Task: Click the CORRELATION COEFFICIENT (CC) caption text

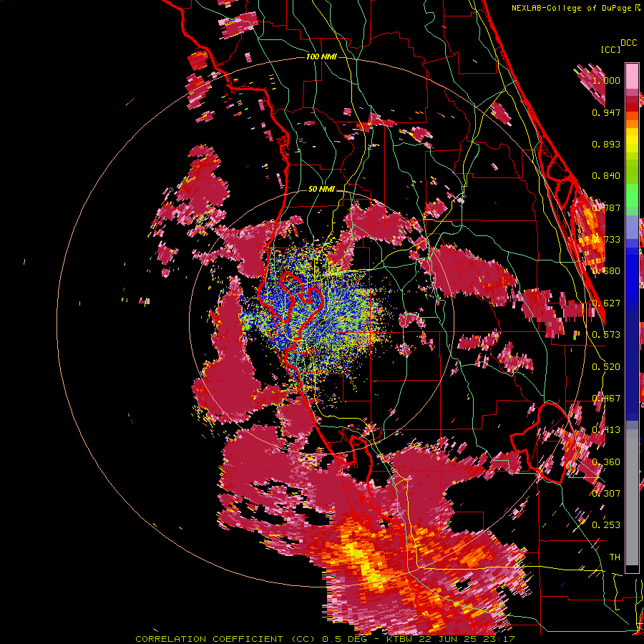Action: pyautogui.click(x=225, y=639)
